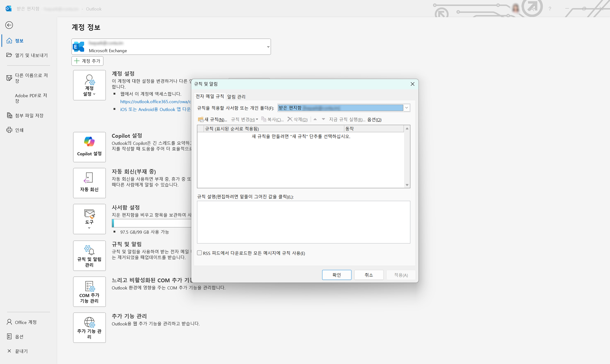Open the 계정 설정 dropdown button
The height and width of the screenshot is (364, 610).
pos(89,85)
